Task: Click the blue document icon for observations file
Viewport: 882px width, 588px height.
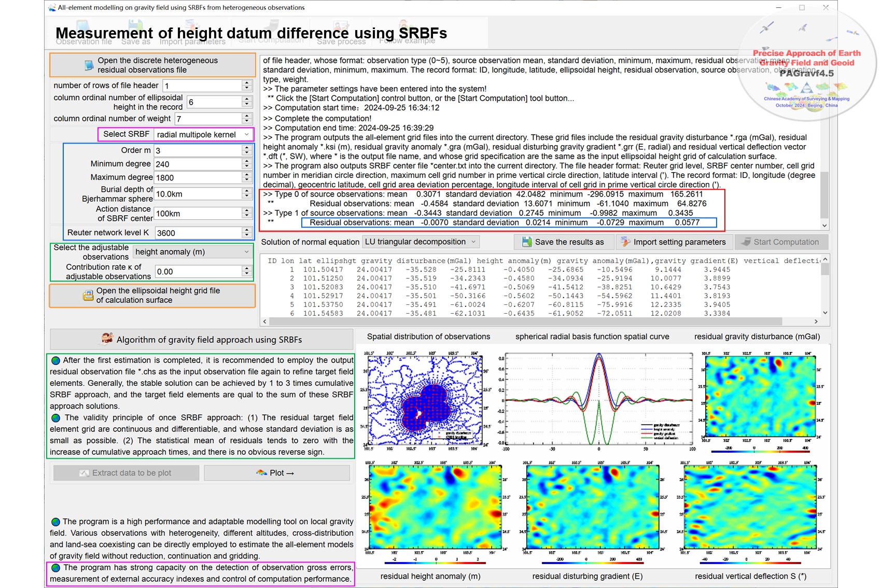Action: pos(89,65)
